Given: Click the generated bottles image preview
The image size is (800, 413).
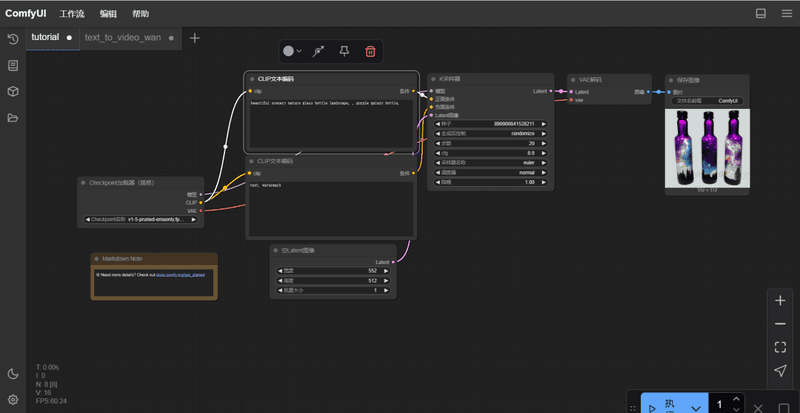Looking at the screenshot, I should [707, 148].
